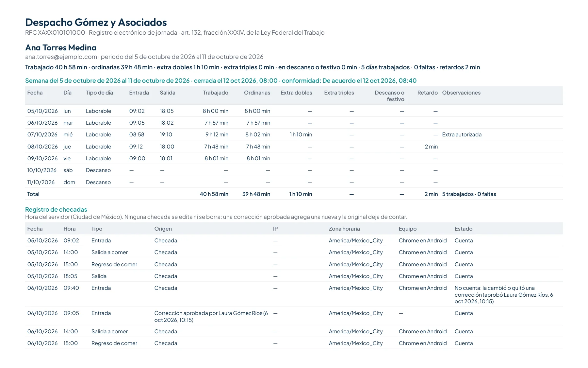Click the "Hora del servidor" note below the heading
Image resolution: width=588 pixels, height=368 pixels.
point(216,217)
